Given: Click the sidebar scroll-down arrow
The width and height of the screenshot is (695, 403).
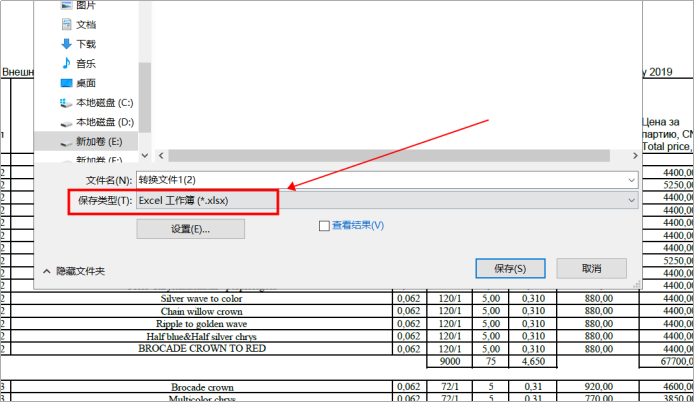Looking at the screenshot, I should 144,156.
